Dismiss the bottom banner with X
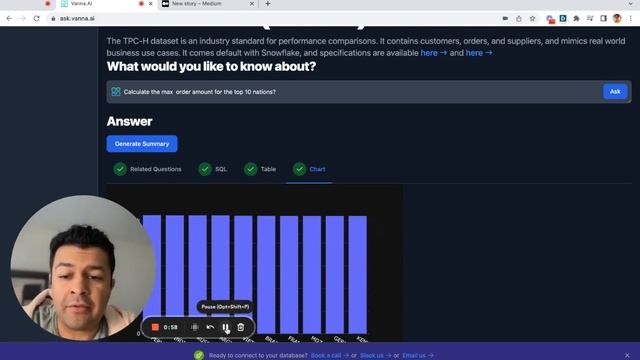This screenshot has height=360, width=640. pos(627,356)
